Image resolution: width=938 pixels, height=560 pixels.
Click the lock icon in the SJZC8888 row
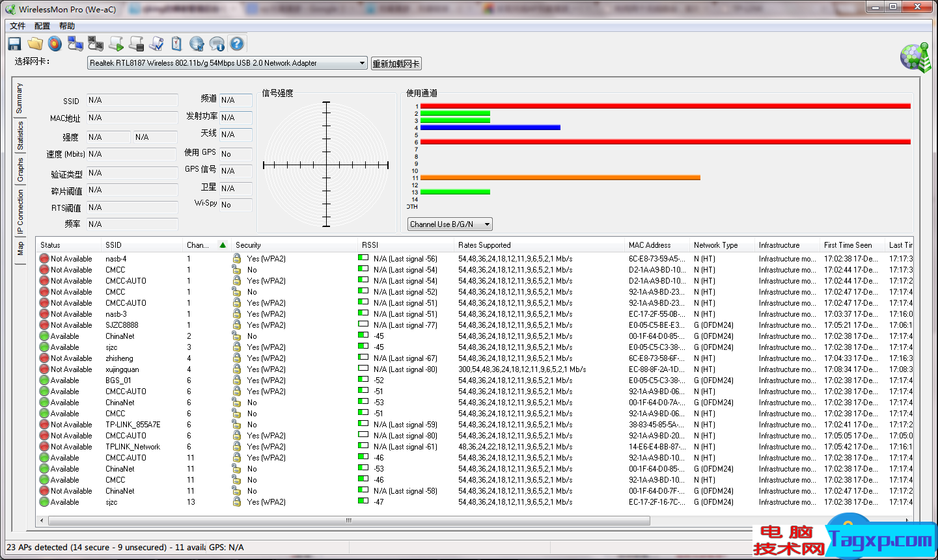(237, 325)
